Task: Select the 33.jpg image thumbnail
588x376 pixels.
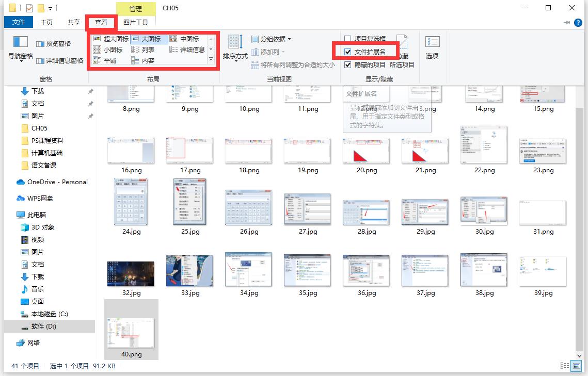Action: coord(190,270)
